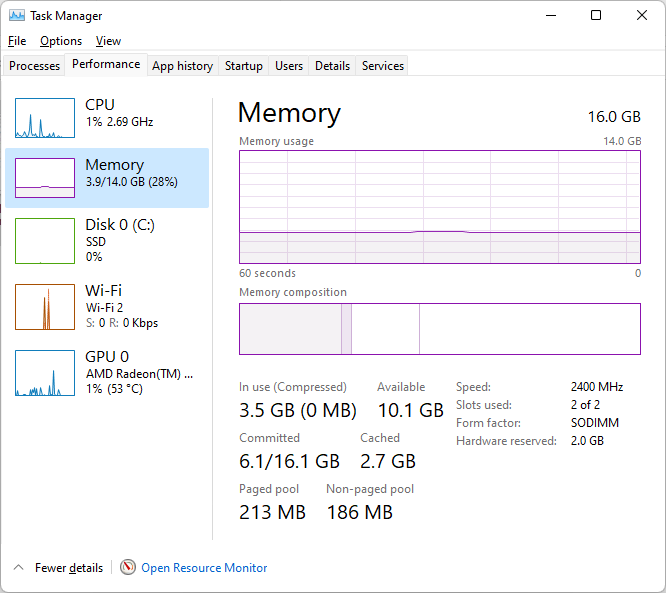Click the AMD Radeon(TM) GPU label

coord(139,374)
